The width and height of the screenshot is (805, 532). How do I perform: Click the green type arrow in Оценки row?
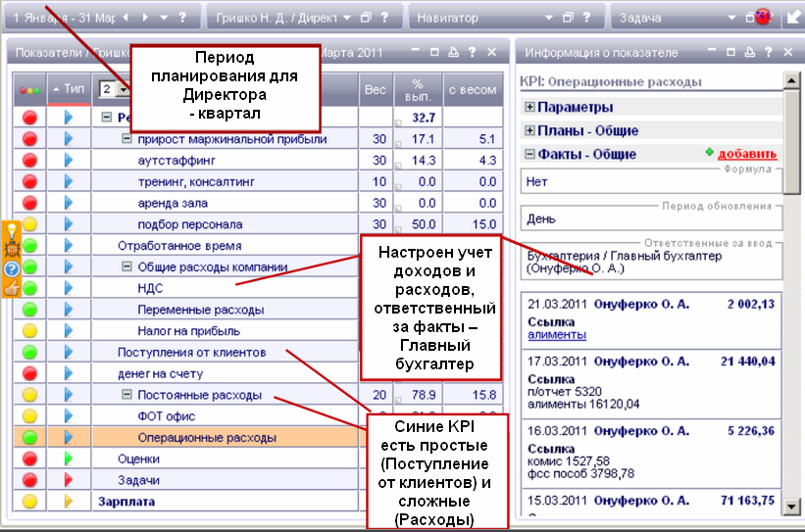[x=69, y=459]
